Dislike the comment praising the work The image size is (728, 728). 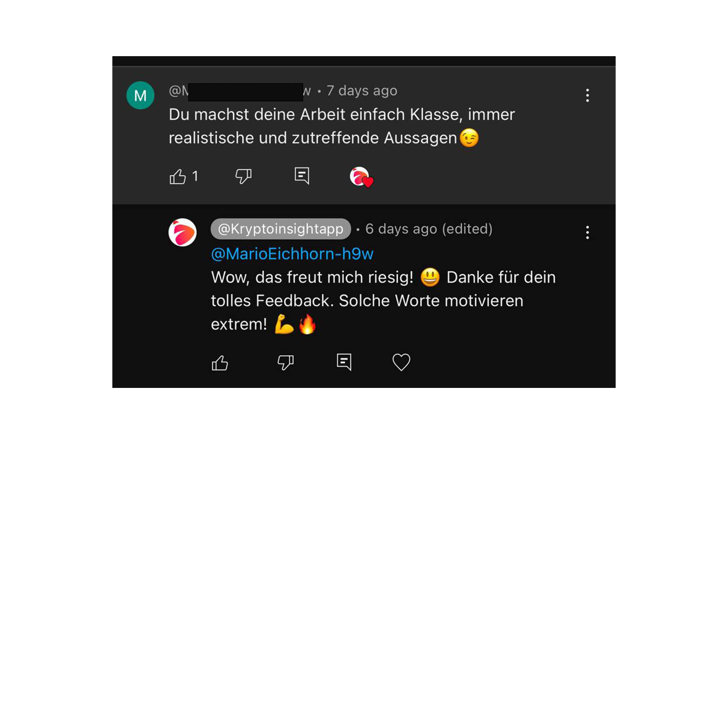pos(243,176)
